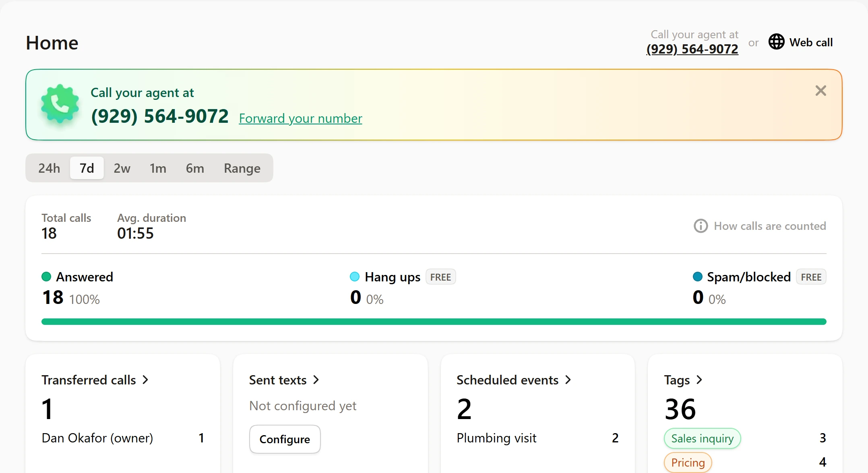This screenshot has width=868, height=473.
Task: Click Configure for Sent texts
Action: [x=285, y=439]
